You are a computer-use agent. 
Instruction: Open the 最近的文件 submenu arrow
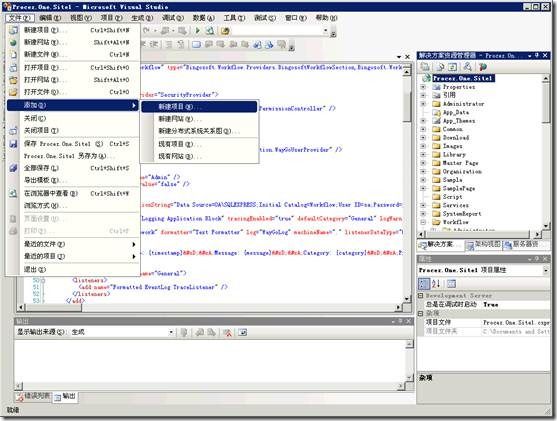click(134, 244)
